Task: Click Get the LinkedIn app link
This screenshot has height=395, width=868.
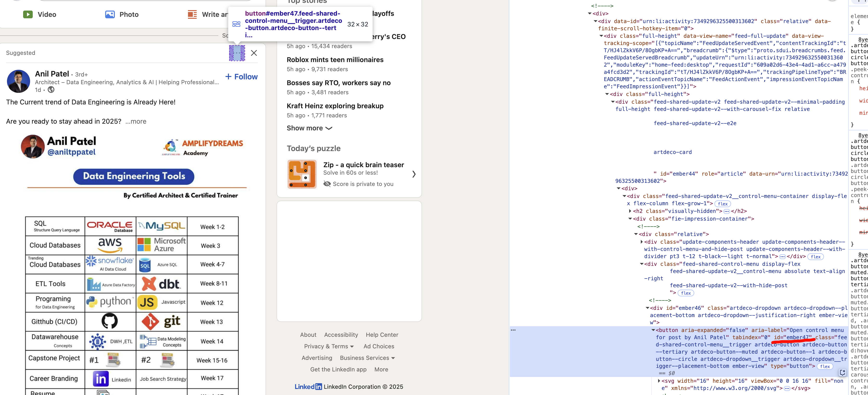Action: tap(338, 370)
